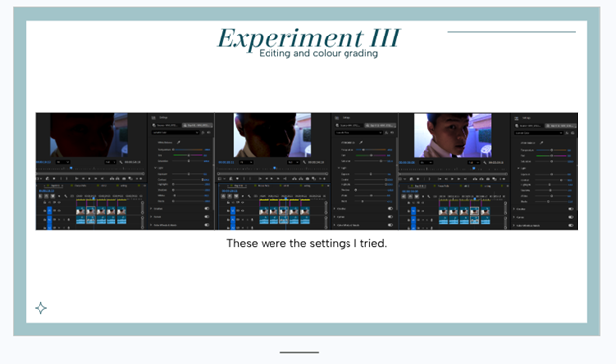Open monitor zoom level dropdown in middle screenshot
This screenshot has width=616, height=364.
click(246, 162)
